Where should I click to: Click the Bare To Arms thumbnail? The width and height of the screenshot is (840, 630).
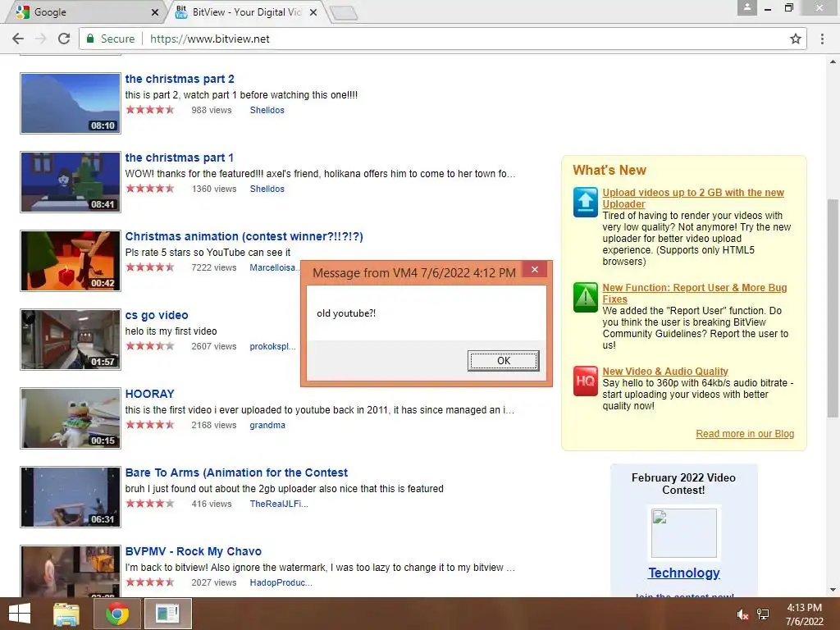71,497
